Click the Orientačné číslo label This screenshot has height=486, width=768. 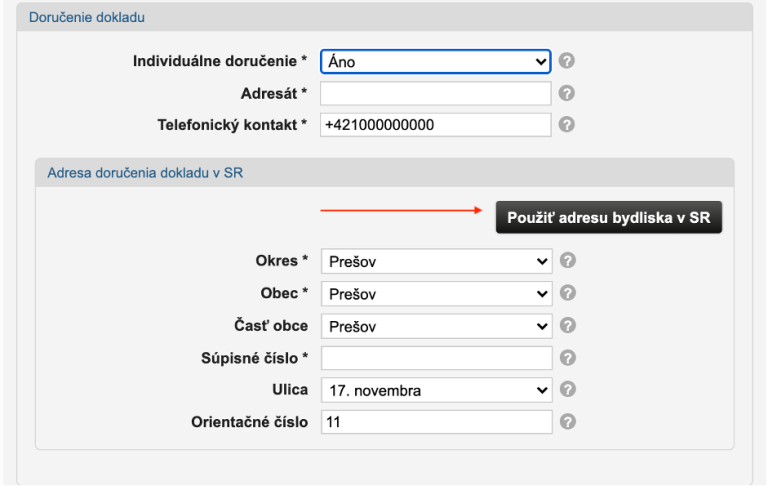[249, 422]
